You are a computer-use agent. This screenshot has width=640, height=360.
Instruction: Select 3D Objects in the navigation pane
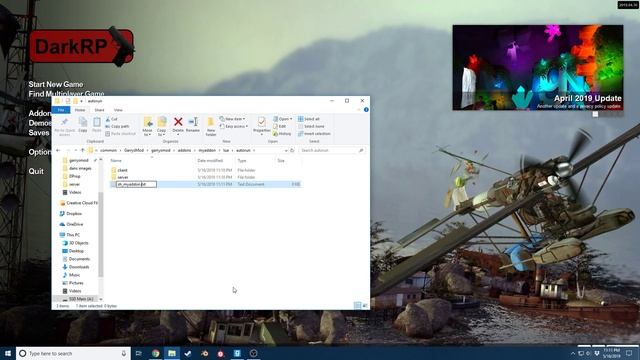[x=76, y=243]
